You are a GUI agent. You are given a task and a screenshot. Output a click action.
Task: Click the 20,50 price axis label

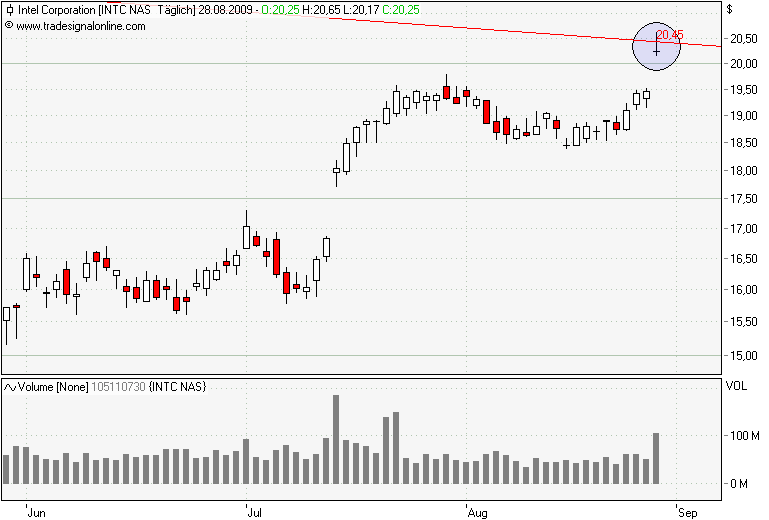pos(743,39)
